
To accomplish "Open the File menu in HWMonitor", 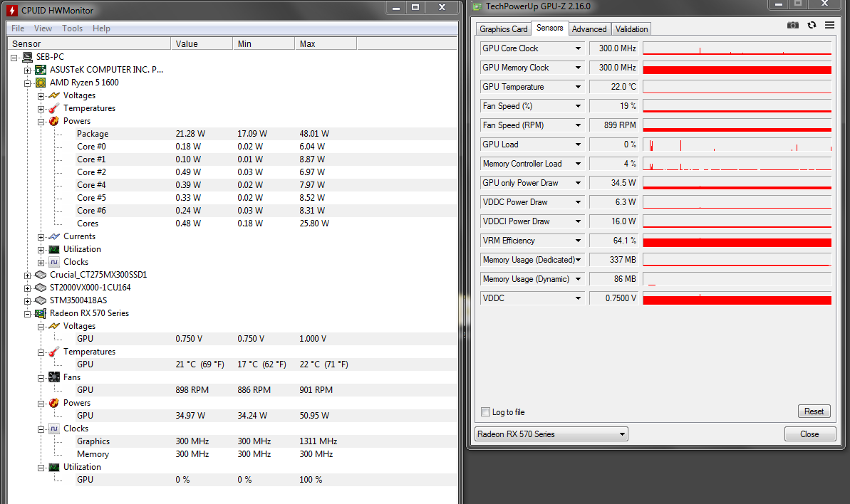I will (18, 28).
